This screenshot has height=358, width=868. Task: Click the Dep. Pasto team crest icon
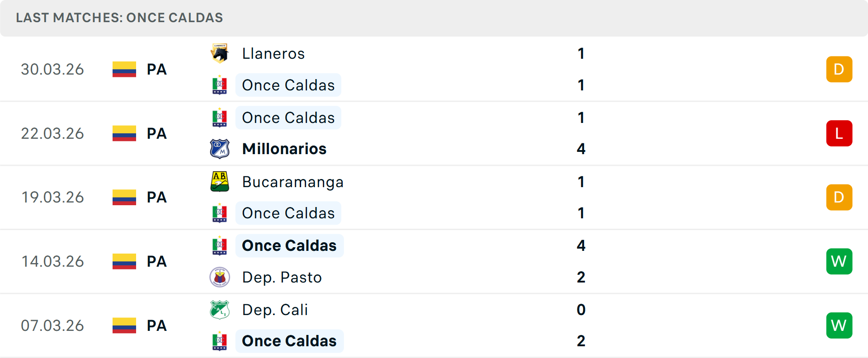tap(220, 277)
